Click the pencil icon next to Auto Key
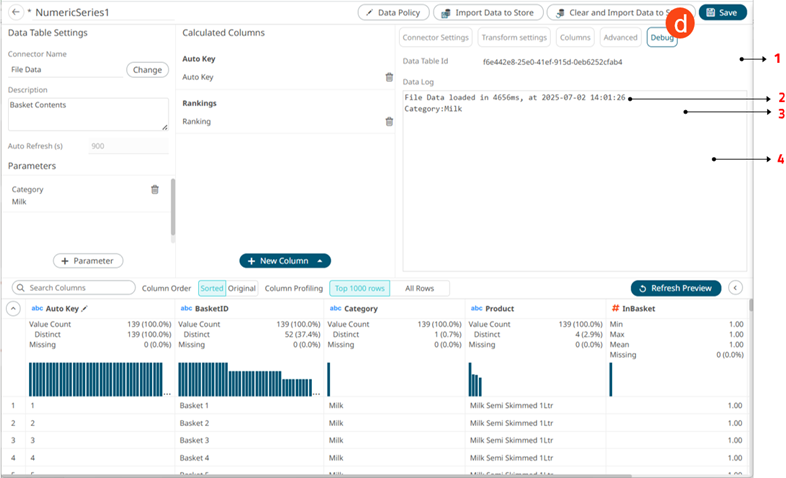The height and width of the screenshot is (478, 786). [x=85, y=309]
